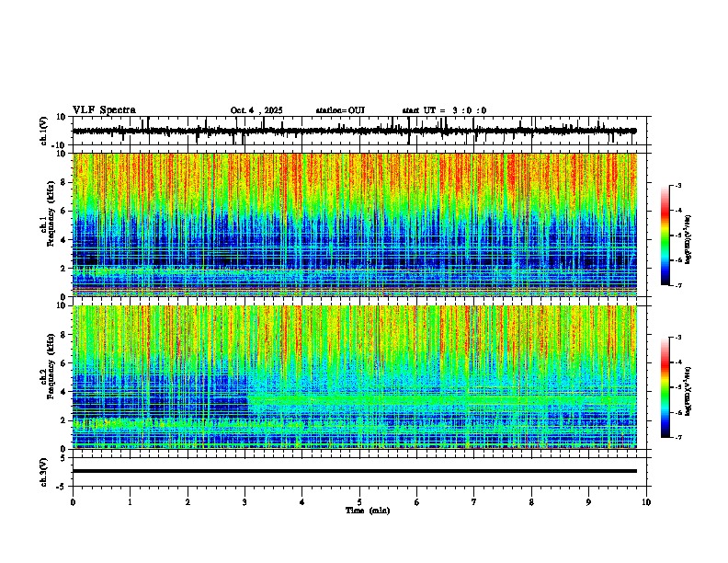Click the "VLF Spectra" plot title
This screenshot has width=728, height=563.
[104, 110]
